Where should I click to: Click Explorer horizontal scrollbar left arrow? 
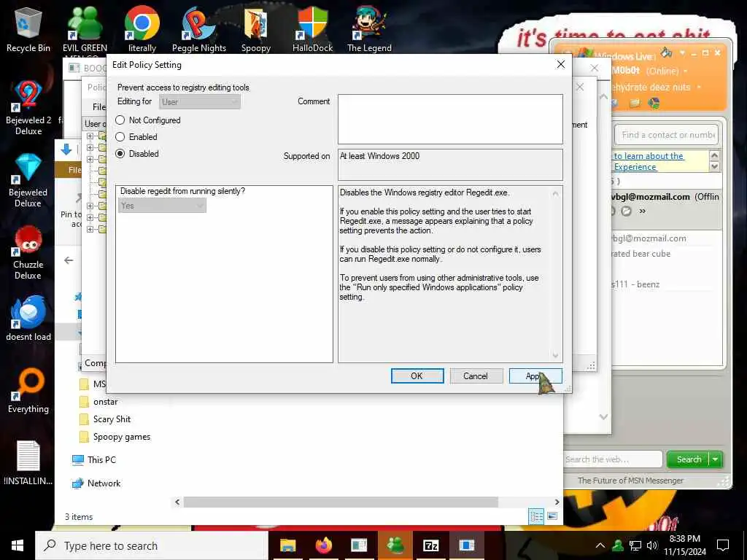(x=178, y=502)
